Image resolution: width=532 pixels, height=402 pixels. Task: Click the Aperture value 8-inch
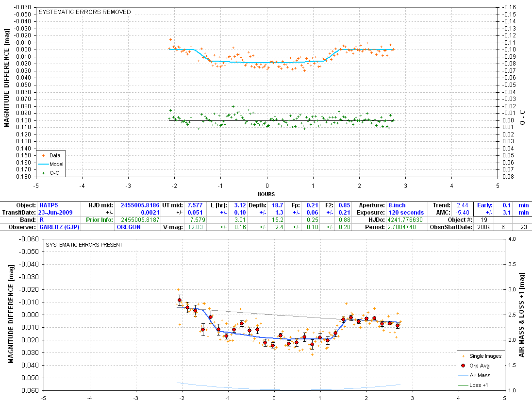[x=397, y=205]
